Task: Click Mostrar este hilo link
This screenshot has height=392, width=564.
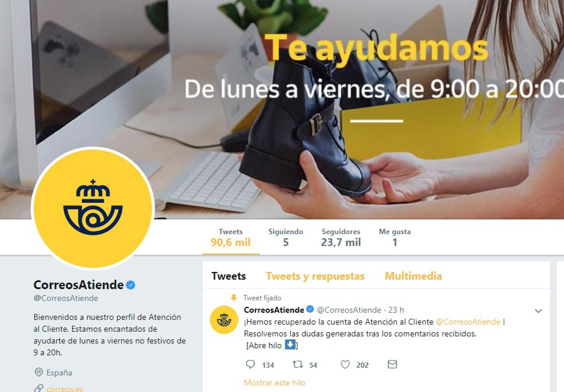Action: tap(274, 383)
